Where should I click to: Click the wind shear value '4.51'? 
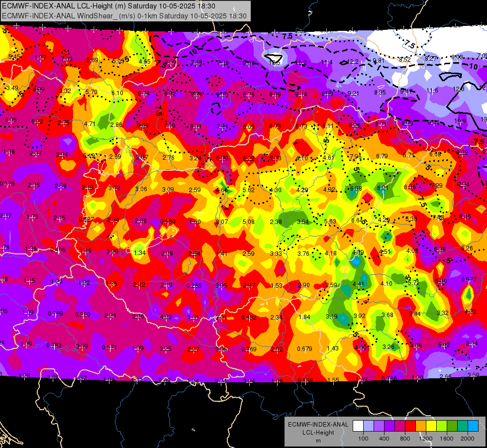coord(385,251)
